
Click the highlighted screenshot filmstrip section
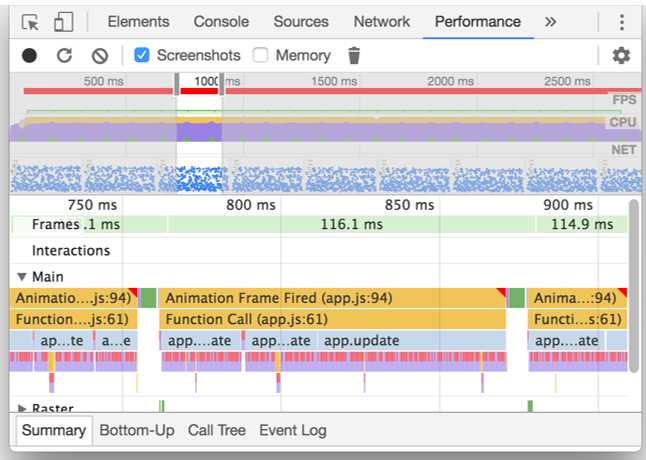(199, 179)
